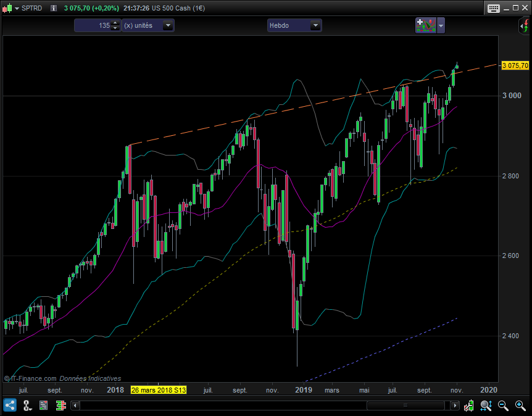Click the 2 400 price axis label

pos(510,336)
